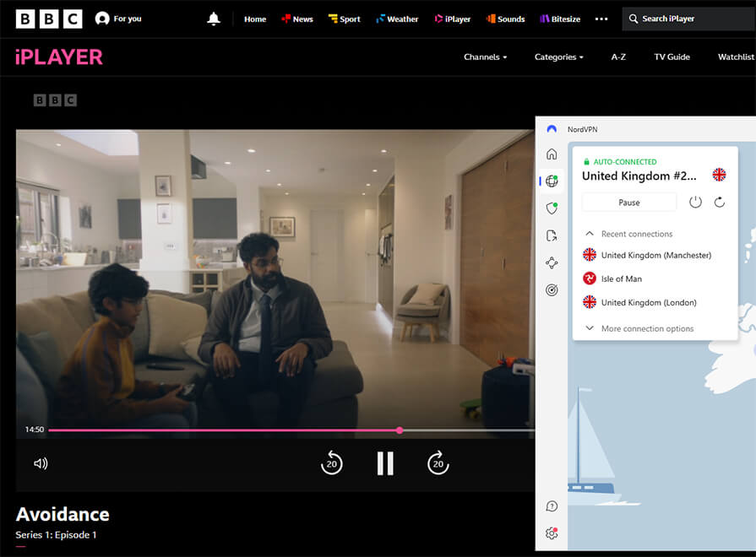
Task: Open NordVPN file share icon
Action: pos(552,235)
